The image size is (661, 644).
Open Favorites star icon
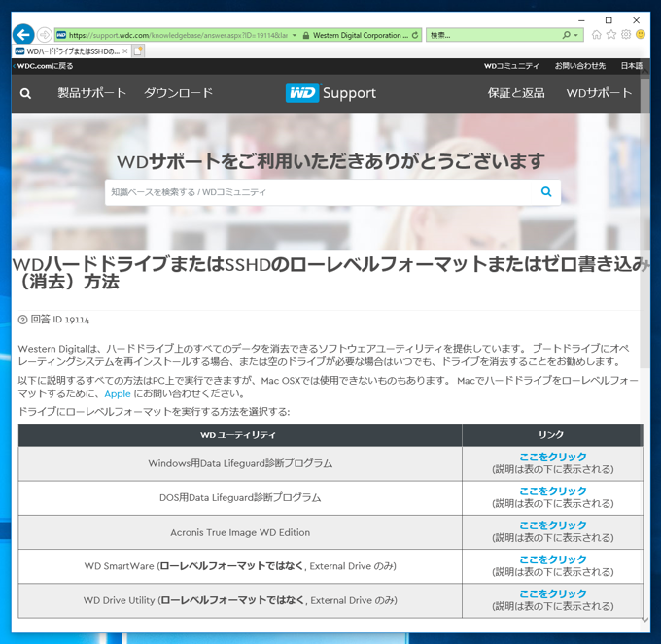tap(610, 35)
